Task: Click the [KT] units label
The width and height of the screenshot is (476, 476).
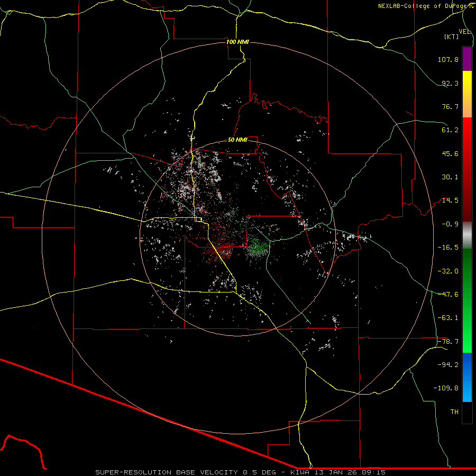Action: coord(451,36)
